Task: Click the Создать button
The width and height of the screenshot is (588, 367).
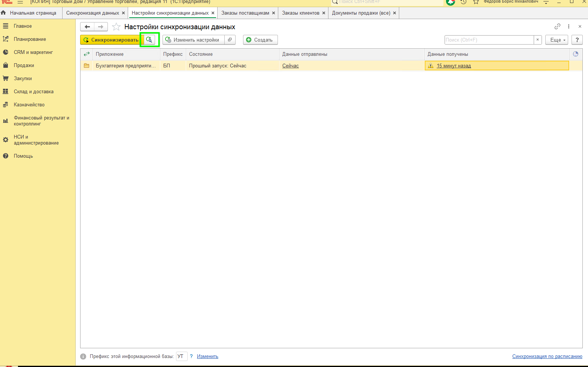Action: click(260, 40)
